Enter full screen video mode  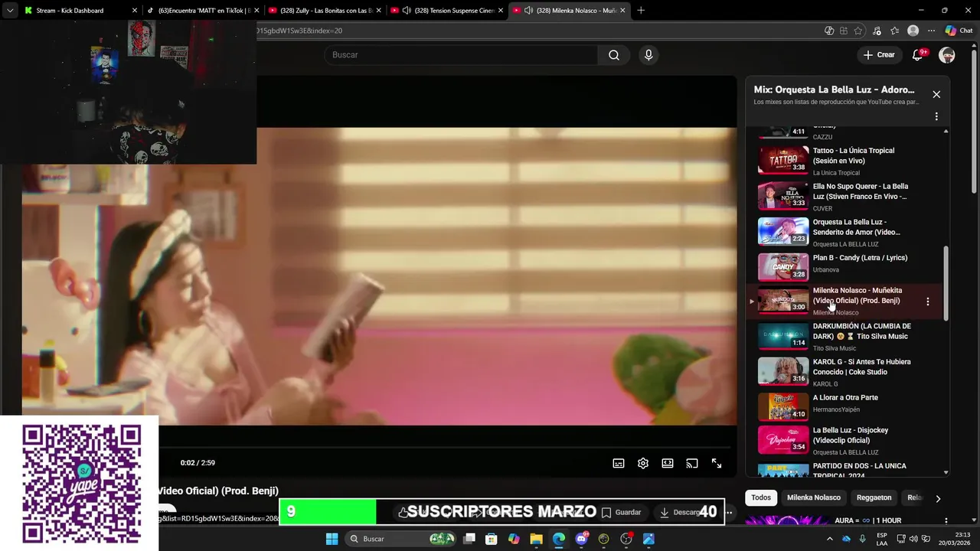click(717, 463)
